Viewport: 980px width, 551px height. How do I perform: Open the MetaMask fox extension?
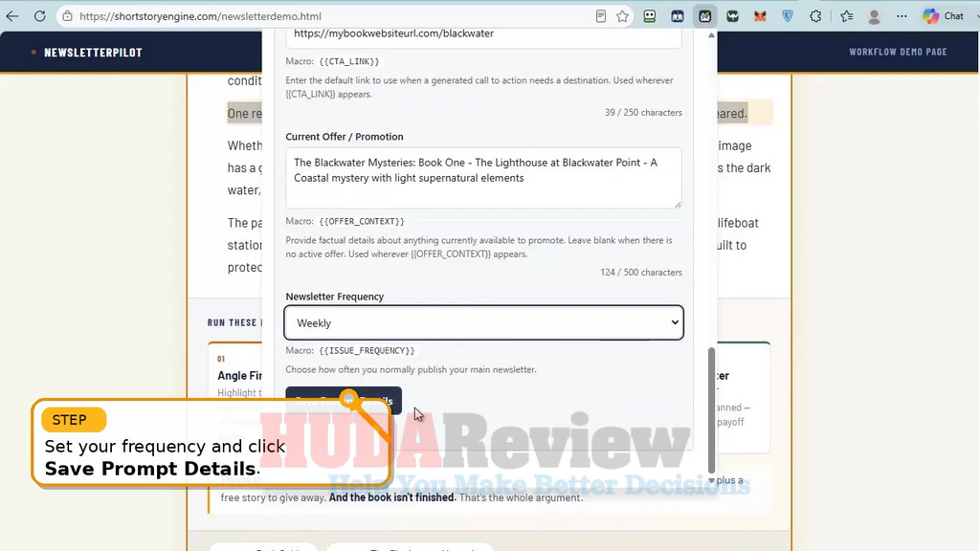[760, 16]
